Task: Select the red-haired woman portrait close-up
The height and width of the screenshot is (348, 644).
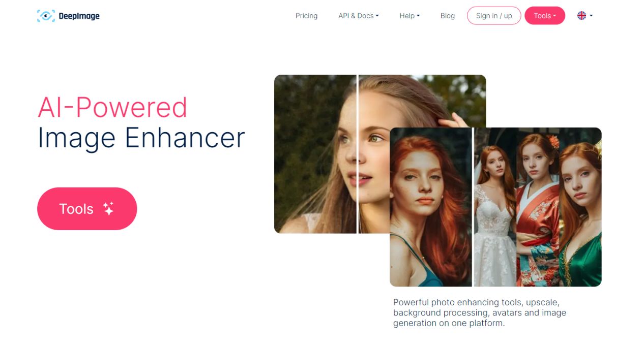Action: [x=431, y=207]
